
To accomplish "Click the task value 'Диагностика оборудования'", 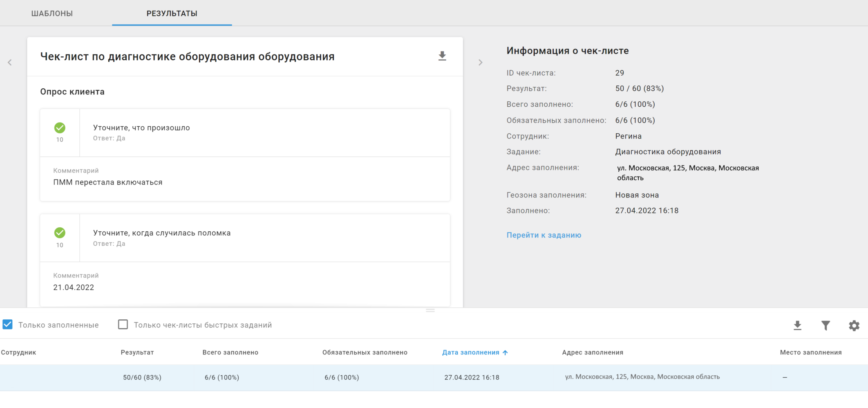I will point(668,152).
